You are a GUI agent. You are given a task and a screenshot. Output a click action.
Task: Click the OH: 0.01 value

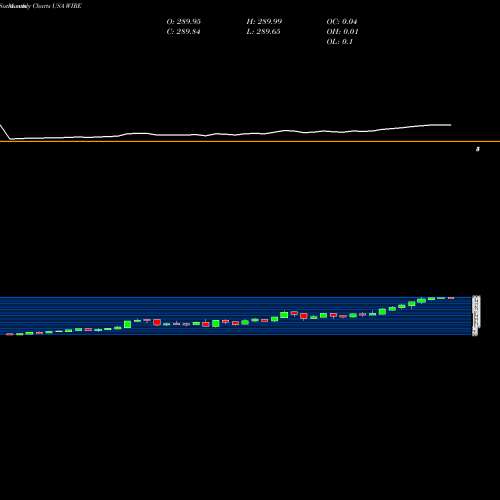pos(342,31)
